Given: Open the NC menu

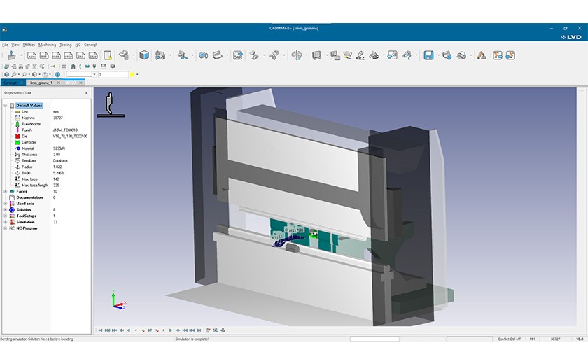Looking at the screenshot, I should pyautogui.click(x=78, y=45).
